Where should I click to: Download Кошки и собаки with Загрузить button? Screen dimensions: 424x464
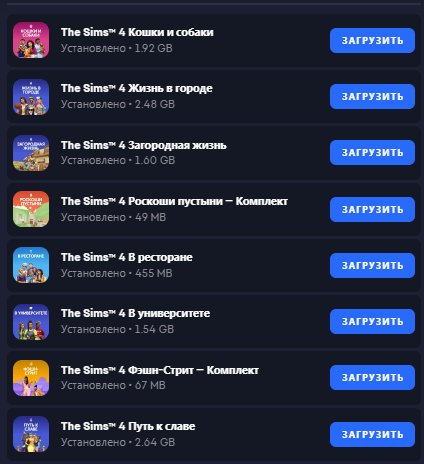372,40
